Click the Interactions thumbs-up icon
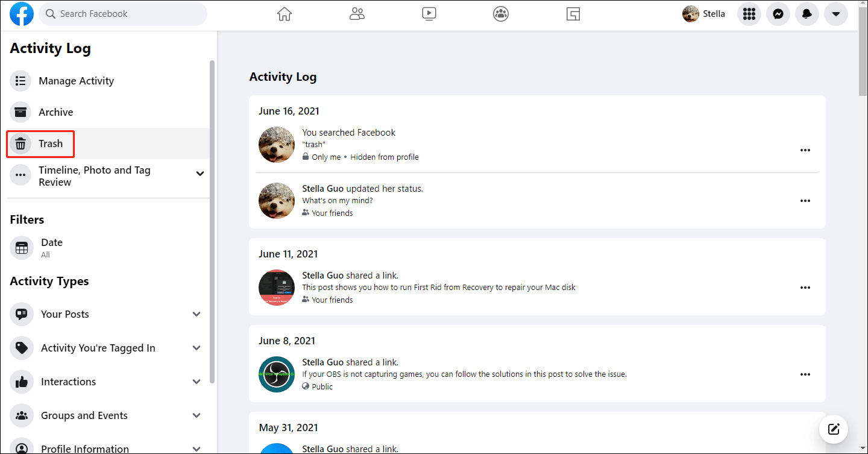 coord(22,382)
